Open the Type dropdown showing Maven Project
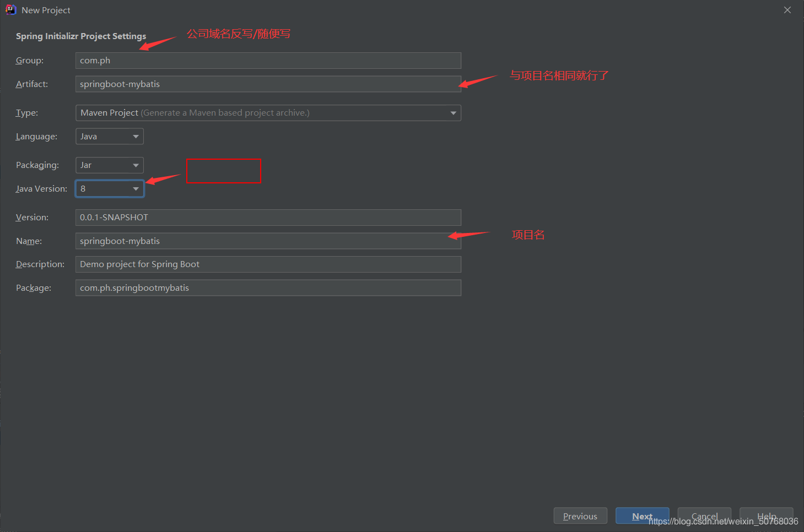Viewport: 804px width, 532px height. [268, 113]
